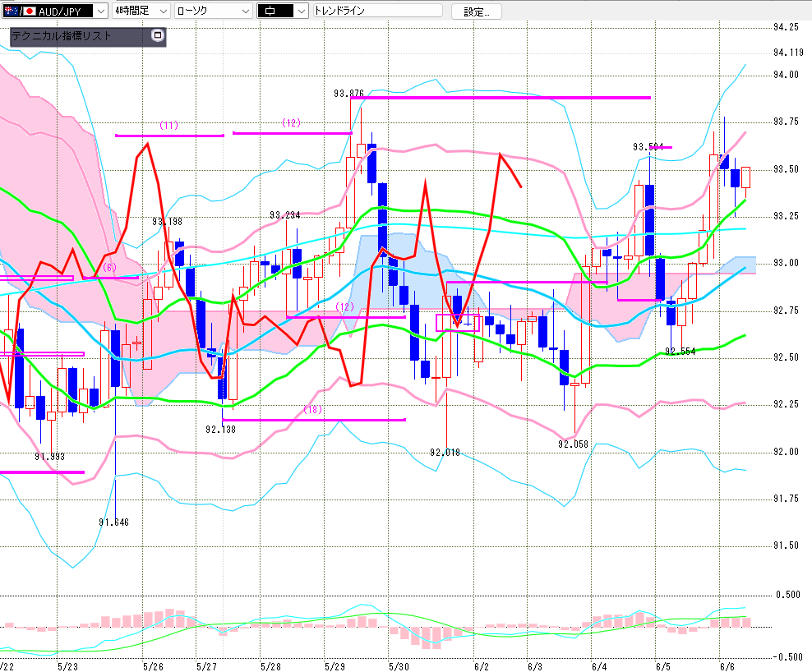812x672 pixels.
Task: Click the 5/30 date label
Action: coord(399,667)
